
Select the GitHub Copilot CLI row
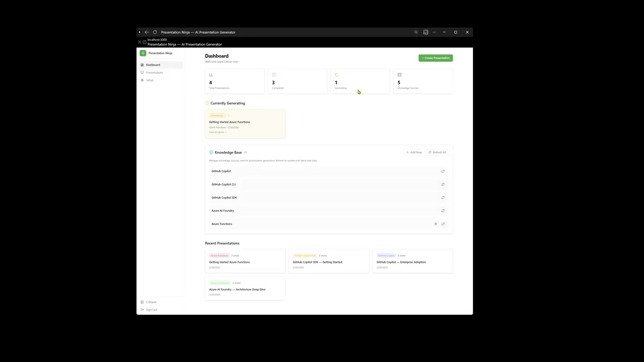[x=329, y=185]
